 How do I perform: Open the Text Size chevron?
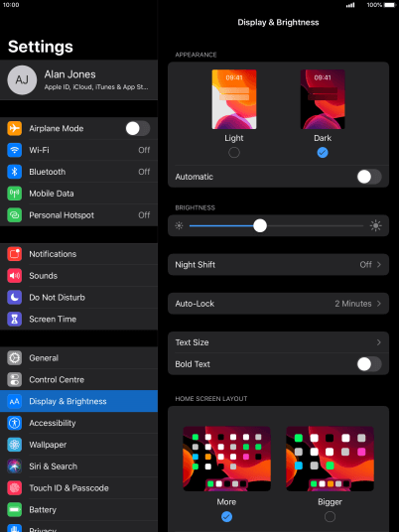378,342
